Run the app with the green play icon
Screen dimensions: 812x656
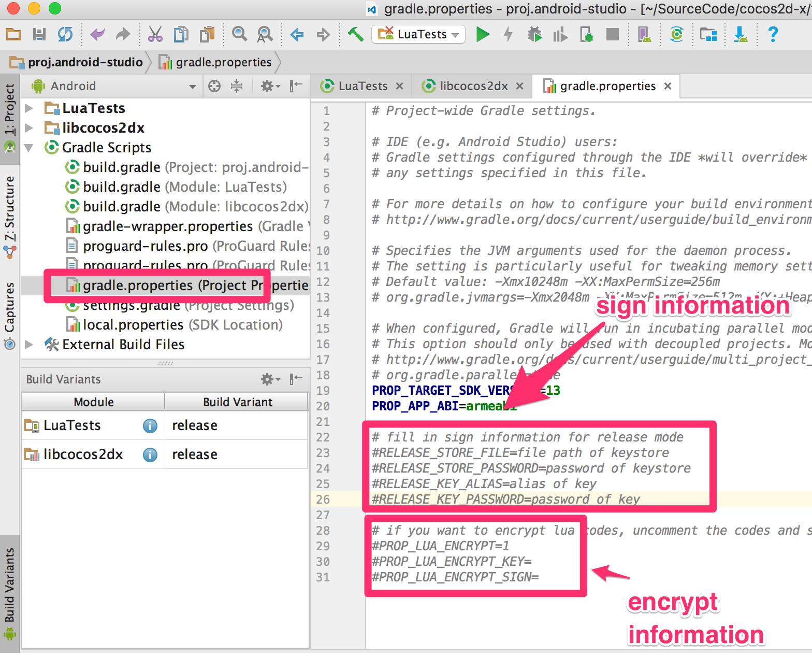coord(483,35)
